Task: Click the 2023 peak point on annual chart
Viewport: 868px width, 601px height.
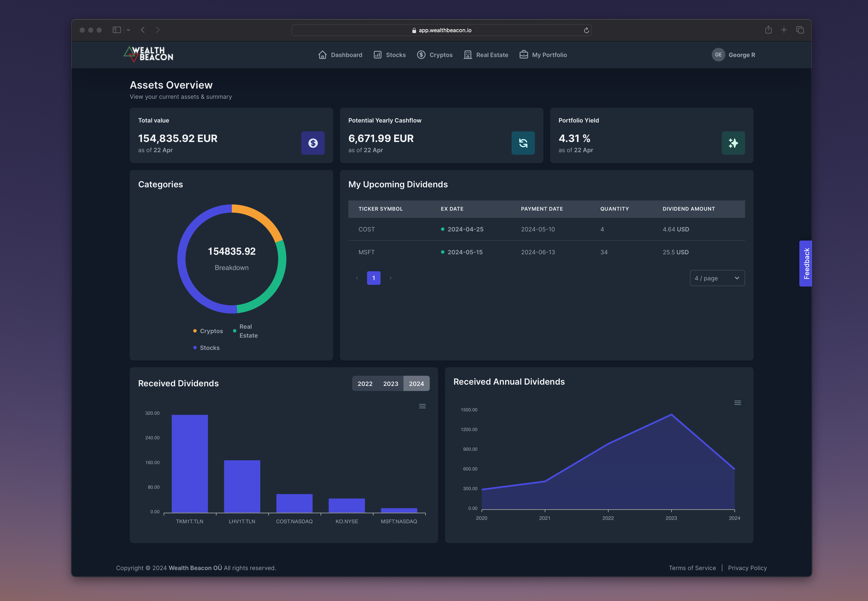Action: click(671, 415)
